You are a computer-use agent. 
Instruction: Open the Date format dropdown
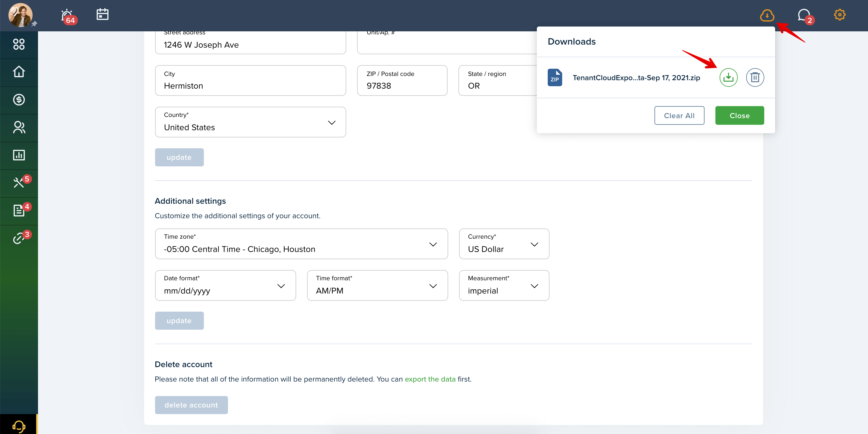tap(225, 285)
